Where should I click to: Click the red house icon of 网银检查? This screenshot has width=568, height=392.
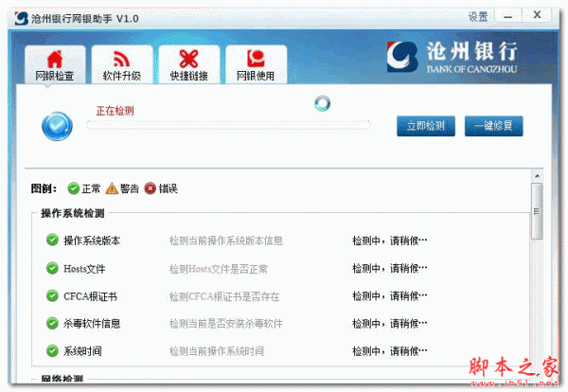55,59
